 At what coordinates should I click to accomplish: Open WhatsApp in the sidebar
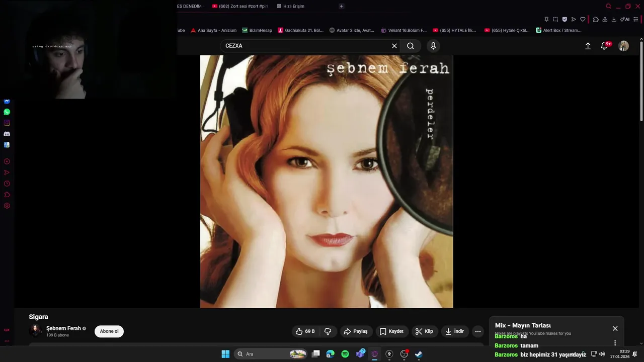7,112
